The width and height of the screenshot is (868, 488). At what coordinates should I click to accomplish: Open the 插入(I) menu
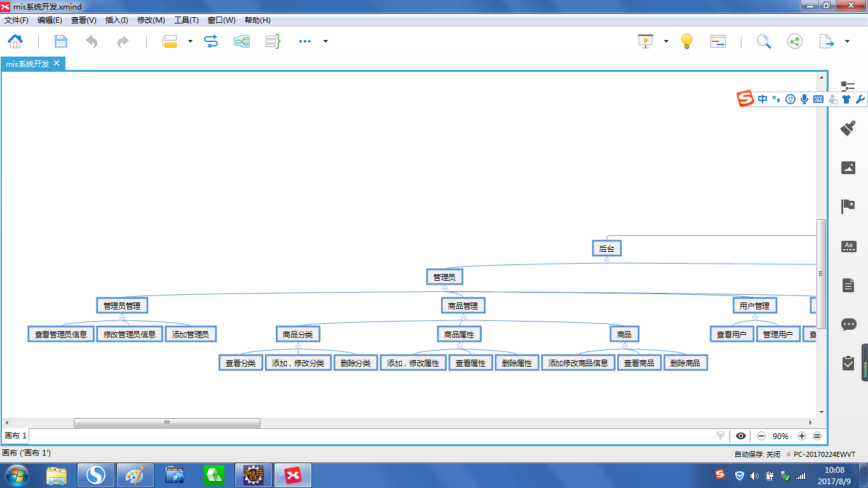(x=116, y=20)
